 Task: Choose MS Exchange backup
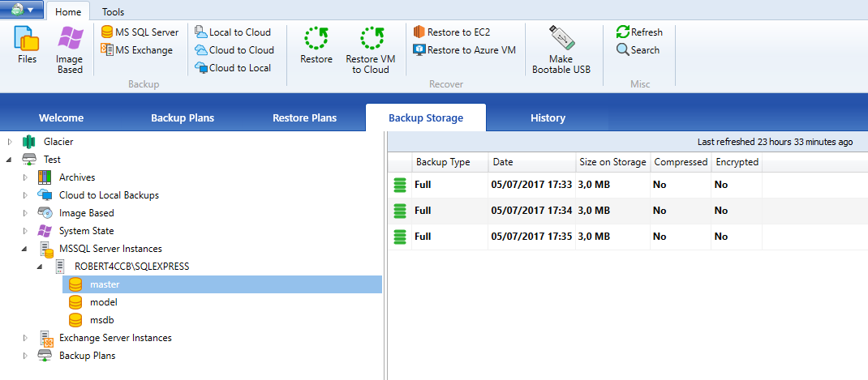click(137, 49)
